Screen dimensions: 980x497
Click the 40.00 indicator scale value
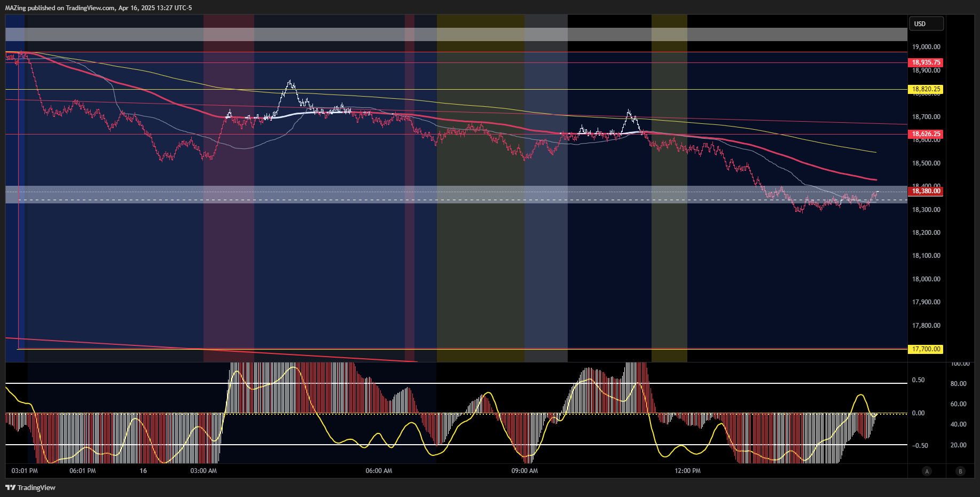click(959, 424)
